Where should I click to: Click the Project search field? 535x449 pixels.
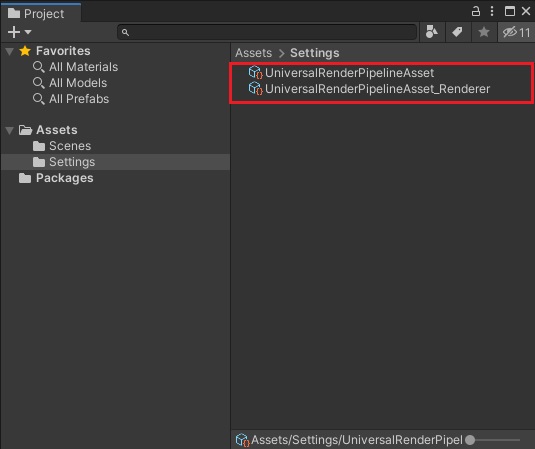[267, 32]
